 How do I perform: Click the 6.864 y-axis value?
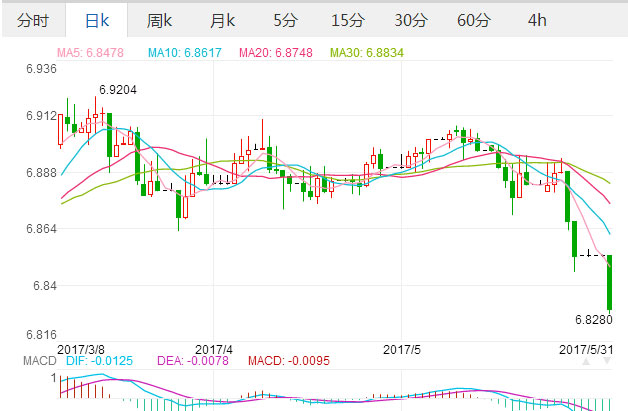coord(41,229)
